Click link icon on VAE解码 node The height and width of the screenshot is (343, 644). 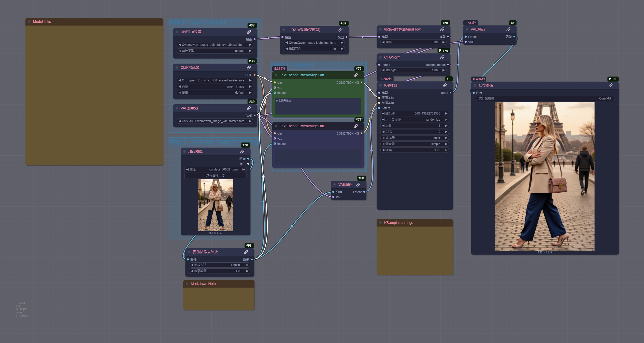508,29
